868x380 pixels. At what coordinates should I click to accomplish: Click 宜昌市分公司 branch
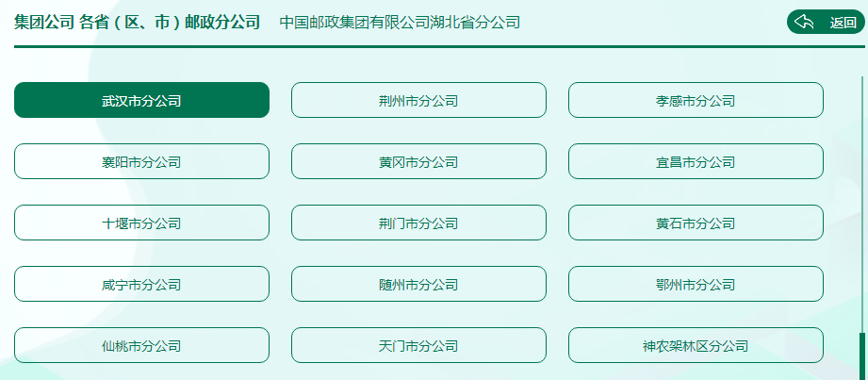pos(696,161)
